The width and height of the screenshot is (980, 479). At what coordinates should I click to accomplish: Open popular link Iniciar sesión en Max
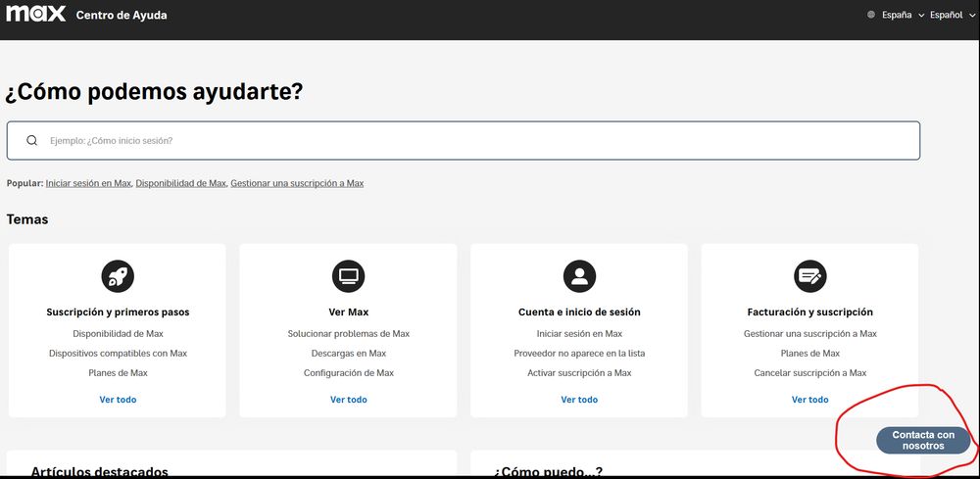[x=88, y=183]
